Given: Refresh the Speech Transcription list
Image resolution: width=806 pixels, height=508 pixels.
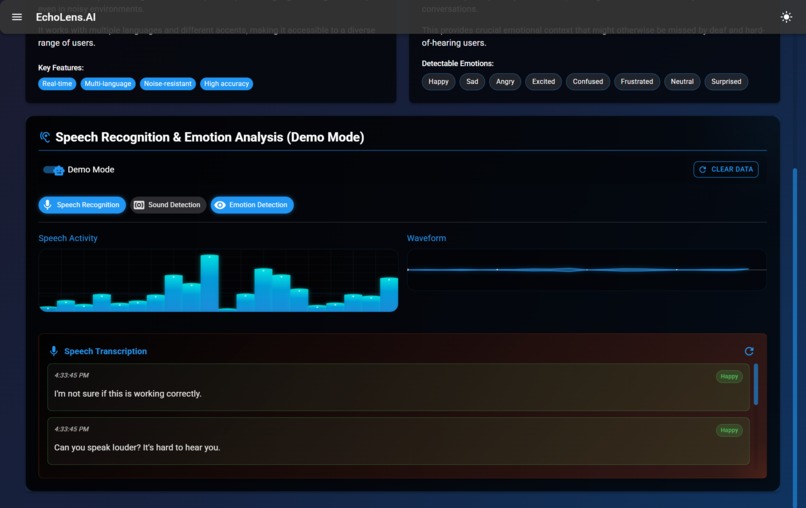Looking at the screenshot, I should (749, 351).
